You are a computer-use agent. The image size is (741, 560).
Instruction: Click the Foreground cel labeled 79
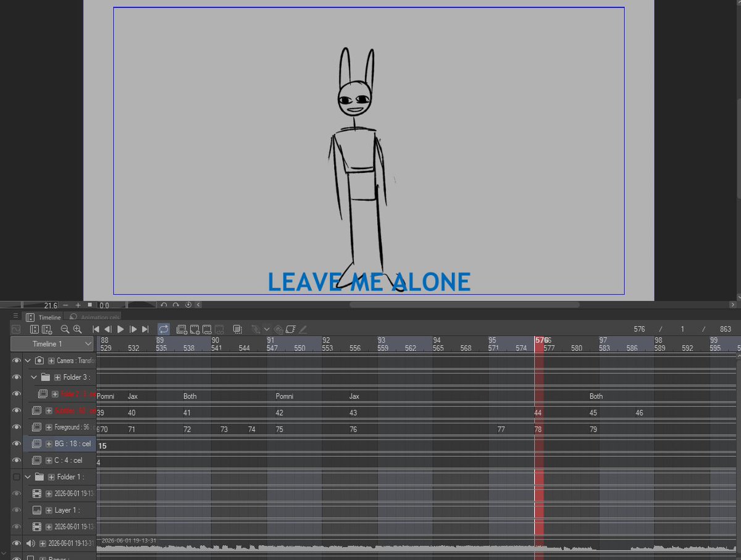(593, 430)
